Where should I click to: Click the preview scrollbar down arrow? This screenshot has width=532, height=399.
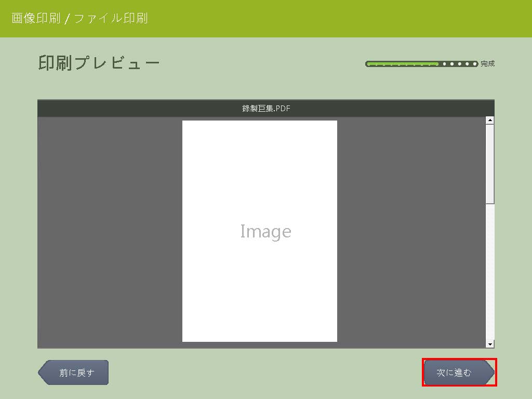(489, 344)
